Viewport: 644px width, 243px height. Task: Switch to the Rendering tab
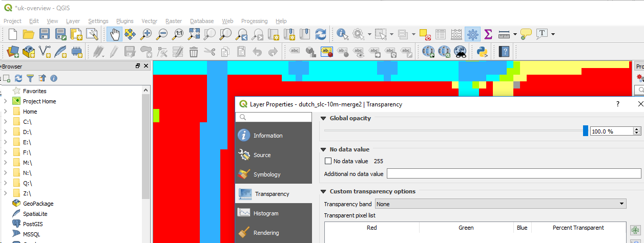pyautogui.click(x=273, y=233)
